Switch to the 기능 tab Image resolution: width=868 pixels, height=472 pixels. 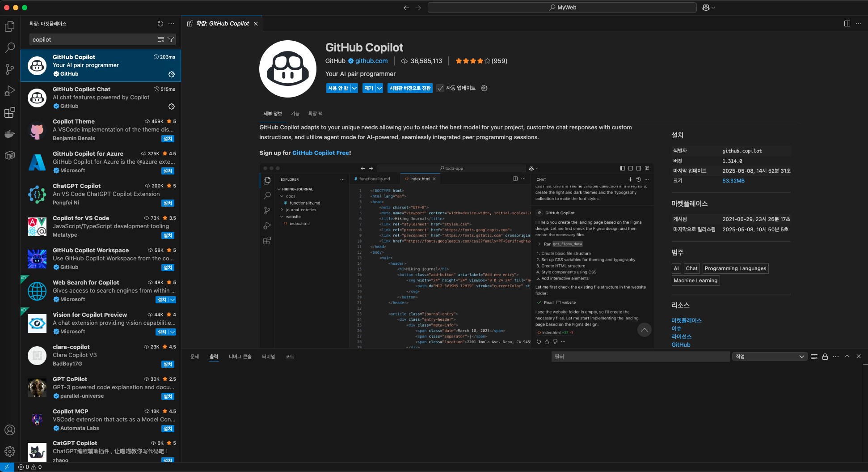tap(295, 114)
